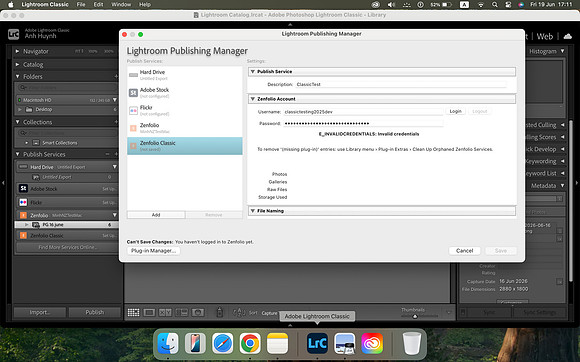Click the Painter spray can tool

pos(219,312)
